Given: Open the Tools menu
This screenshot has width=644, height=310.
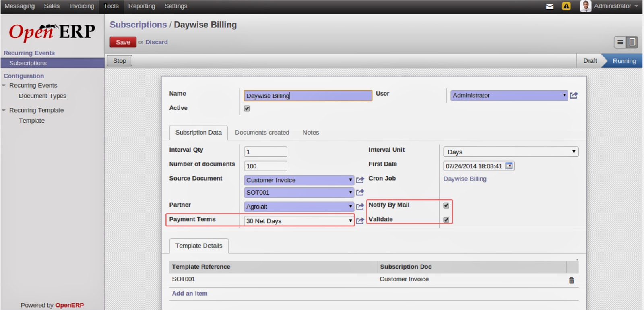Looking at the screenshot, I should click(x=111, y=6).
